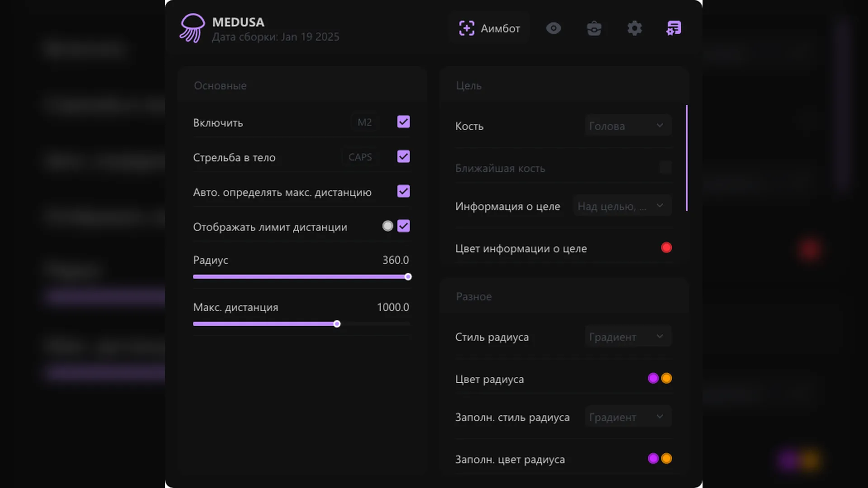Open the Информация о цели dropdown

622,206
